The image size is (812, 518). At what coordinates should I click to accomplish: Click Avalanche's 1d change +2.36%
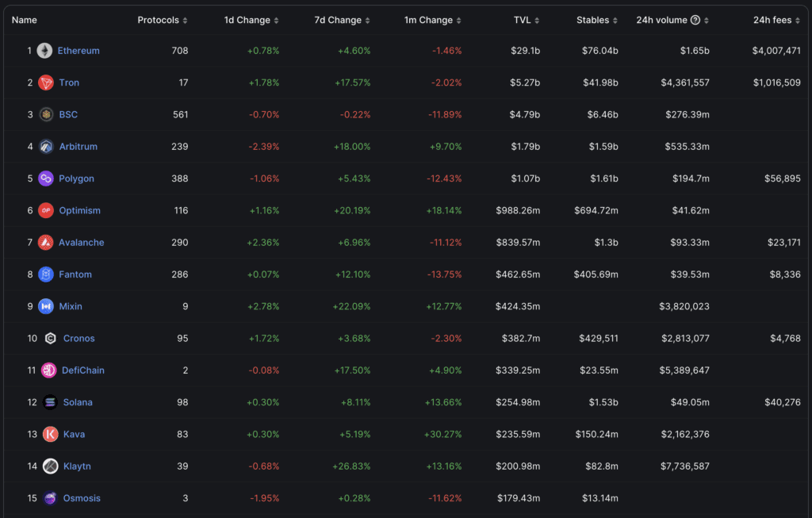pos(263,243)
